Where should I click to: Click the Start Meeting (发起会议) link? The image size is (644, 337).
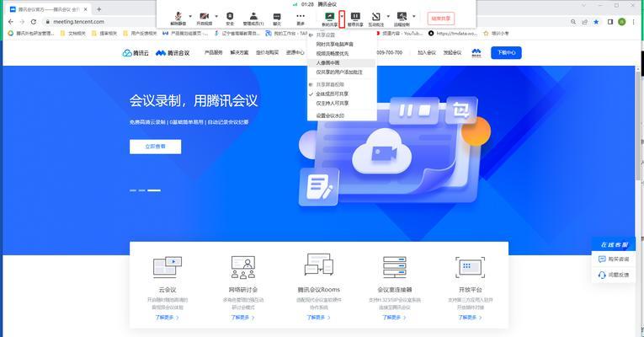pyautogui.click(x=452, y=52)
